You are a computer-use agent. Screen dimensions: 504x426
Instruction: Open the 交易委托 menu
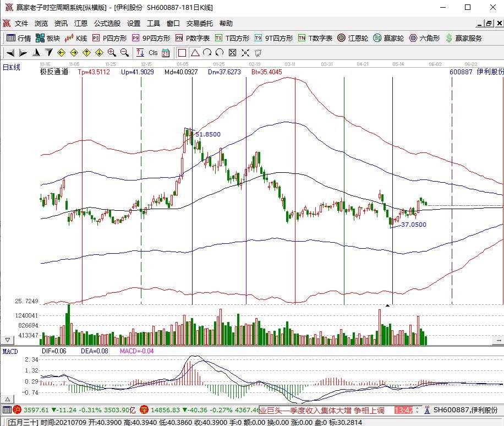click(x=200, y=24)
